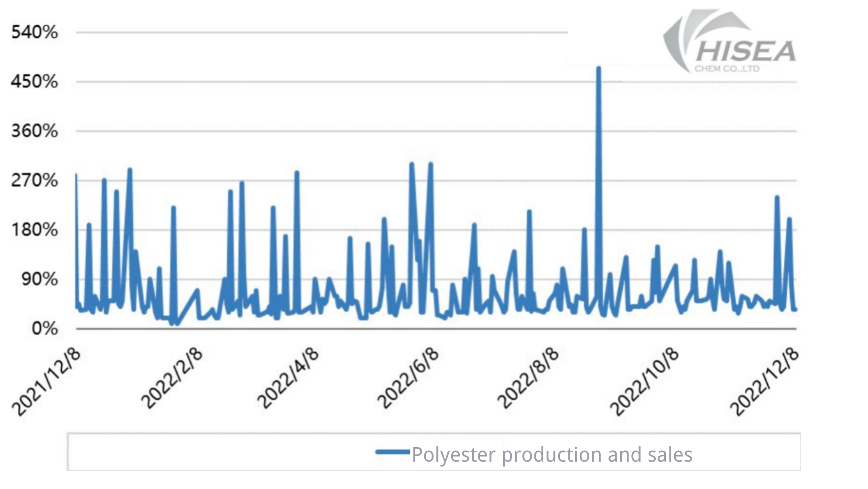Image resolution: width=868 pixels, height=489 pixels.
Task: Click the blue legend line swatch
Action: point(393,452)
